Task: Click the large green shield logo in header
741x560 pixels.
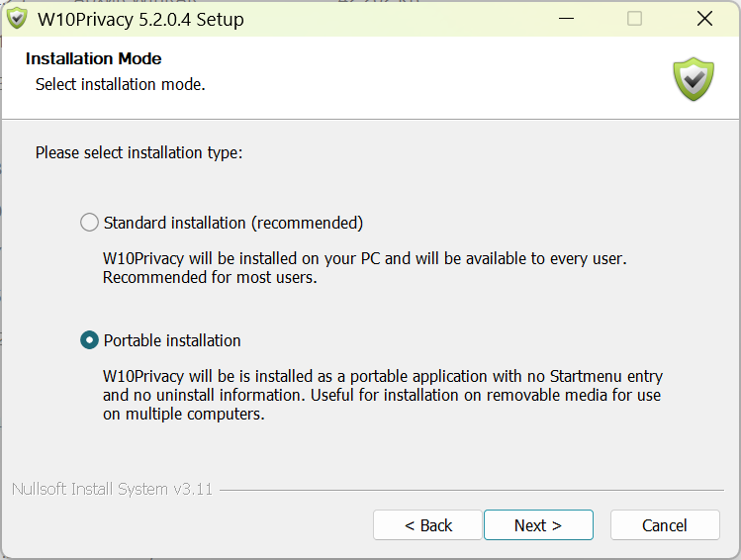Action: pyautogui.click(x=694, y=79)
